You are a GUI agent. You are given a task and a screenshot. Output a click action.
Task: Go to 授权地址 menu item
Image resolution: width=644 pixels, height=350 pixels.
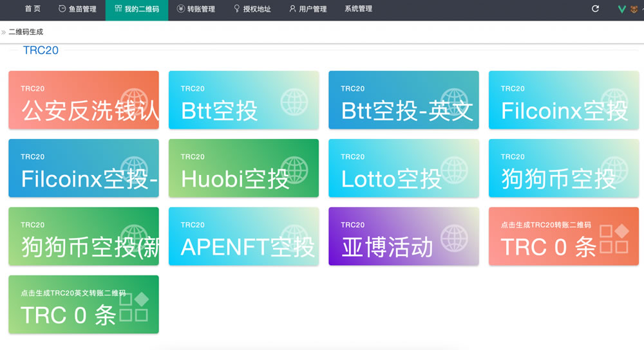tap(252, 9)
